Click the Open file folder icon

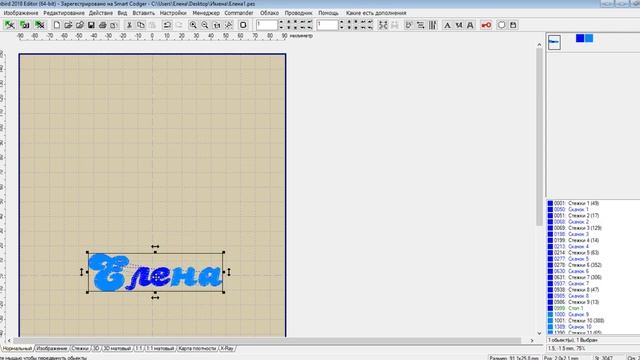(68, 25)
